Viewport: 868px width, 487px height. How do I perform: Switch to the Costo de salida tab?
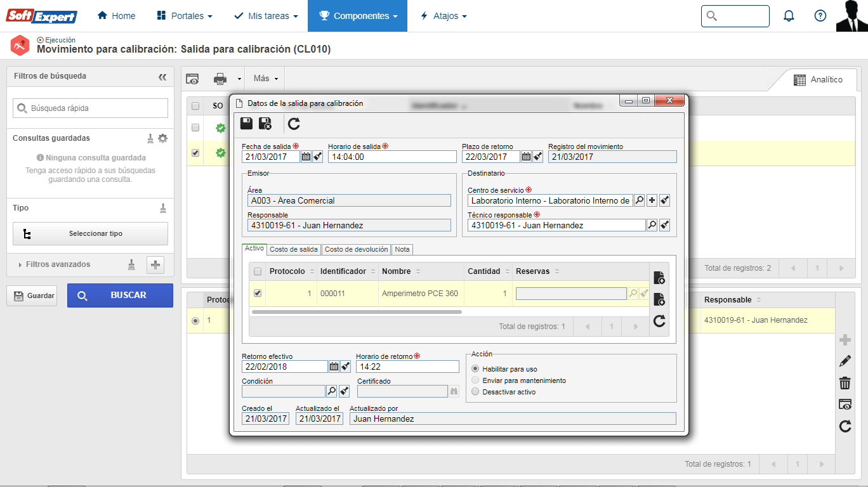[294, 249]
